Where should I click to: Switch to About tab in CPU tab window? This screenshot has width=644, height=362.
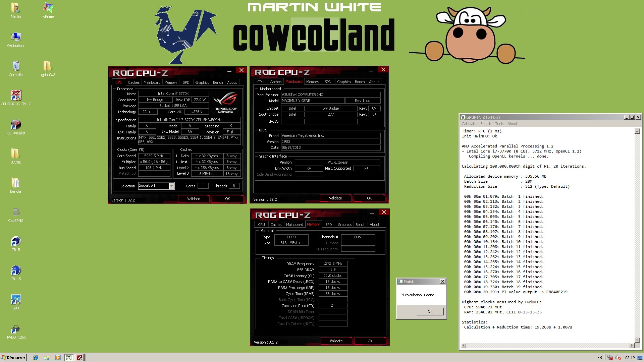[232, 82]
